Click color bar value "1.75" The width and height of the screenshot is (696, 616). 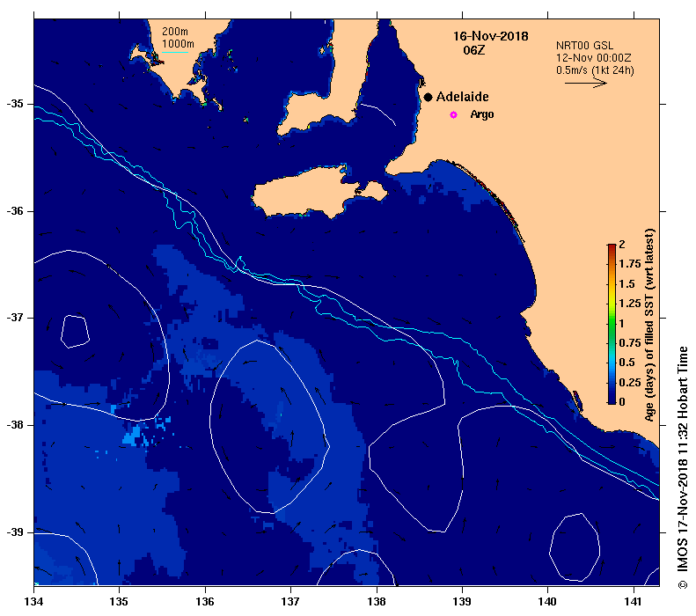pyautogui.click(x=630, y=264)
